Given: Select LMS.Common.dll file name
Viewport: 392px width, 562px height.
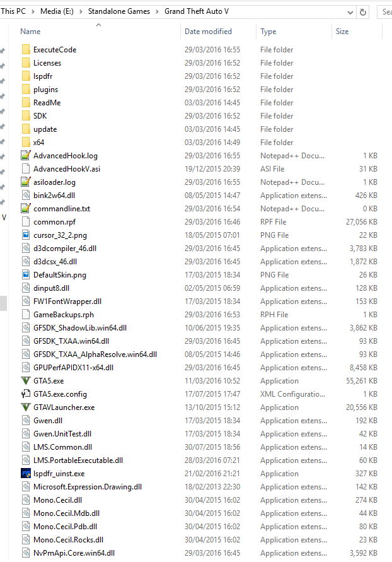Looking at the screenshot, I should click(62, 447).
